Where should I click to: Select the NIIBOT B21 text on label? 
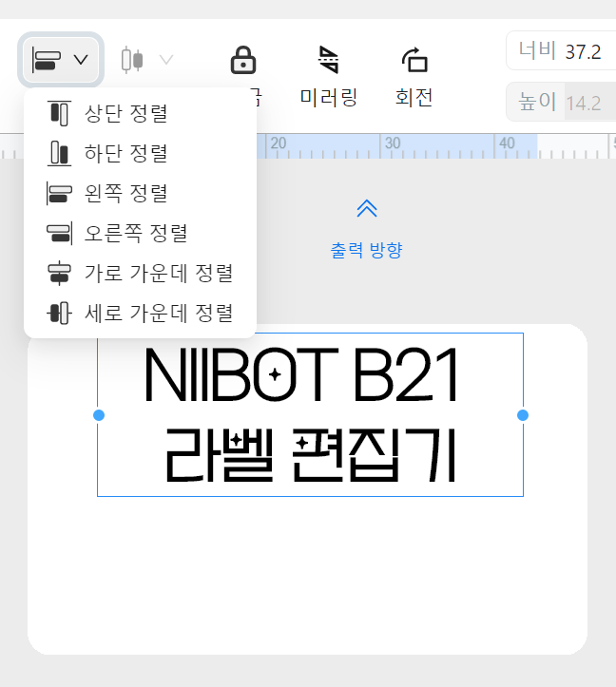[301, 374]
